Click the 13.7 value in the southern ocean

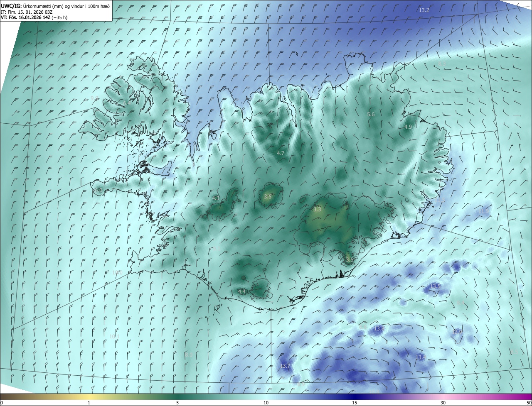[285, 366]
